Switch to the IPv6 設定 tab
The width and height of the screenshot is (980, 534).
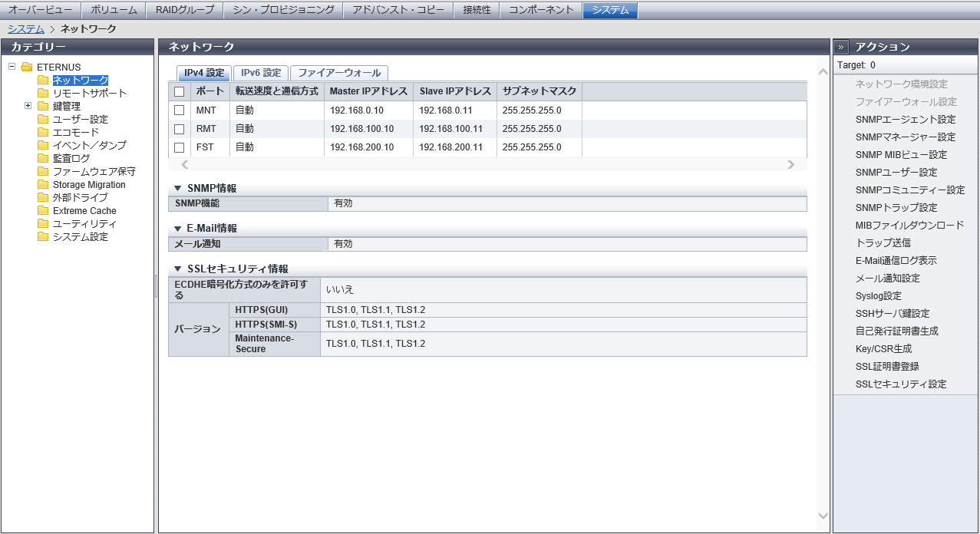[x=261, y=73]
